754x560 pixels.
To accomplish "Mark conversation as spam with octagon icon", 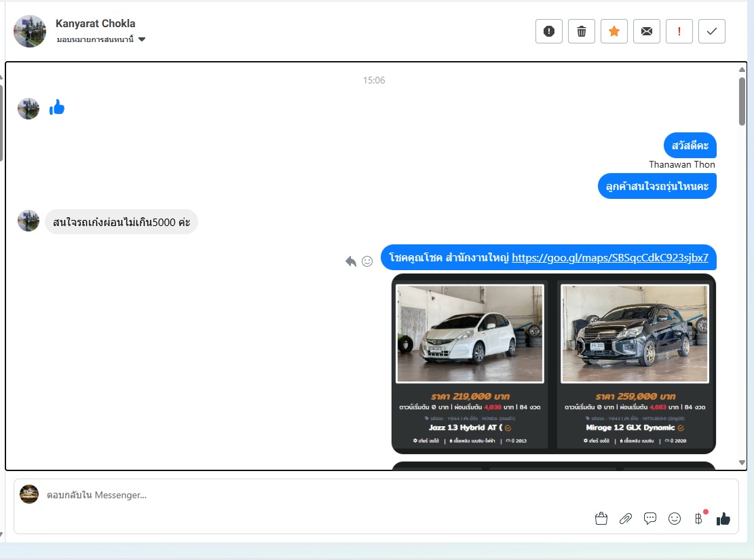I will (x=549, y=31).
